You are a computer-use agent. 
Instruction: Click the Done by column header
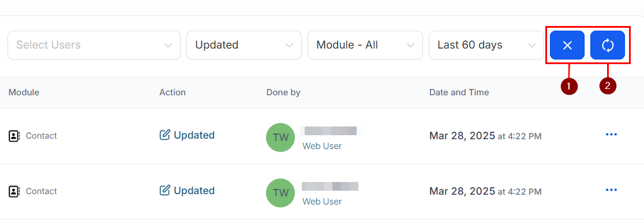point(283,92)
